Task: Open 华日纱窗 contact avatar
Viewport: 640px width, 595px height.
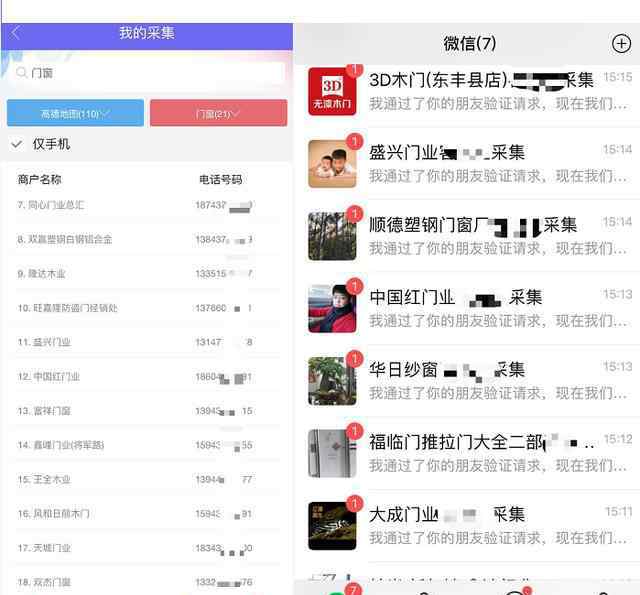Action: coord(332,381)
